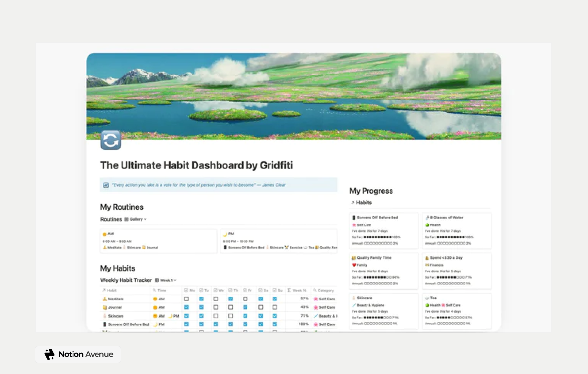The width and height of the screenshot is (588, 374).
Task: Click the Category column header
Action: pyautogui.click(x=325, y=290)
